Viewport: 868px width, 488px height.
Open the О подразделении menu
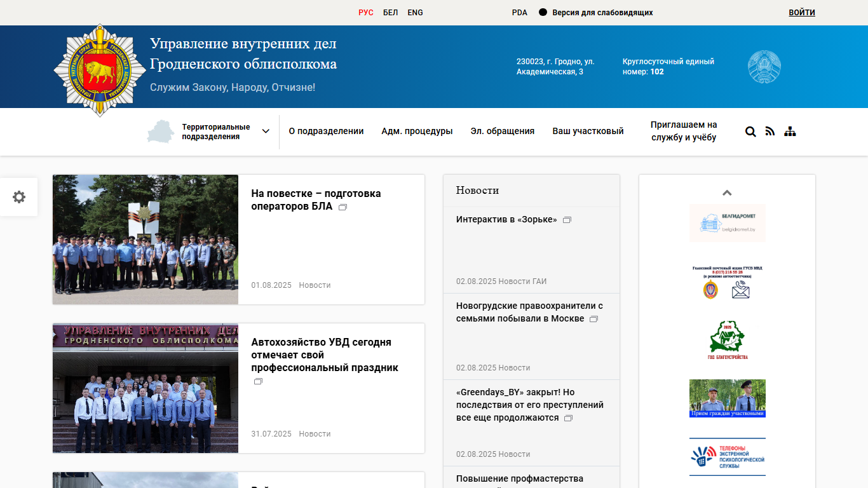pyautogui.click(x=326, y=132)
